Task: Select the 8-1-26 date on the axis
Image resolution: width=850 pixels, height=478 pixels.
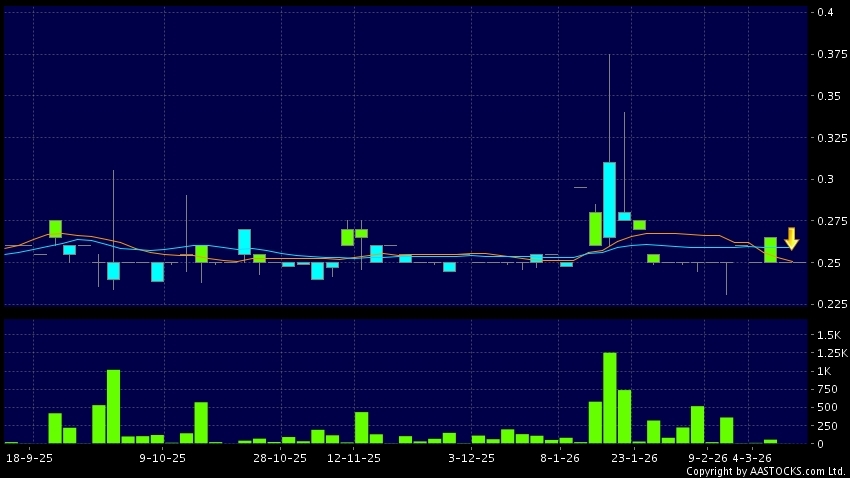Action: click(x=560, y=458)
